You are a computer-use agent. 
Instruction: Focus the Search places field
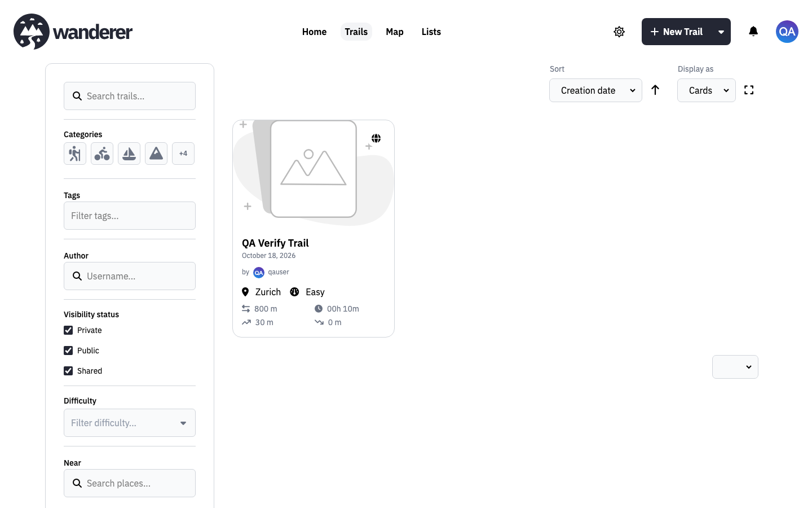[130, 483]
